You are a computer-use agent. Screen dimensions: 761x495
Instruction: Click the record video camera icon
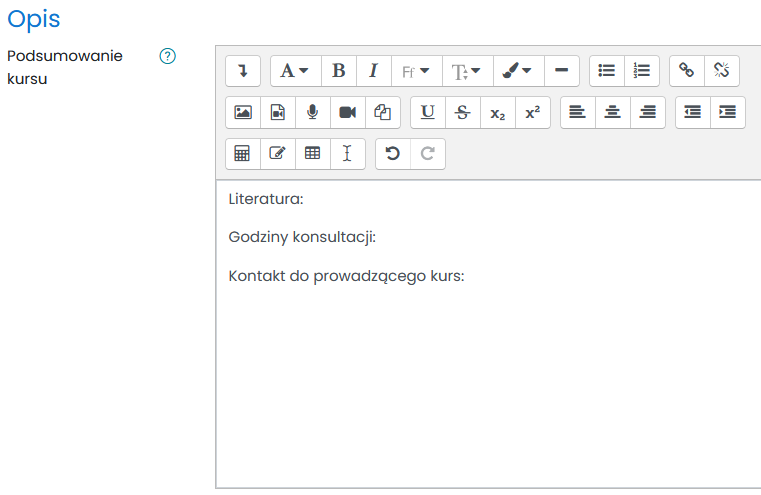coord(347,113)
